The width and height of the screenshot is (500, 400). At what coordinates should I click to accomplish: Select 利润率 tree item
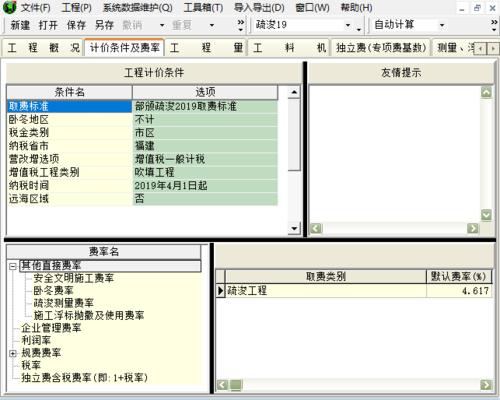36,340
